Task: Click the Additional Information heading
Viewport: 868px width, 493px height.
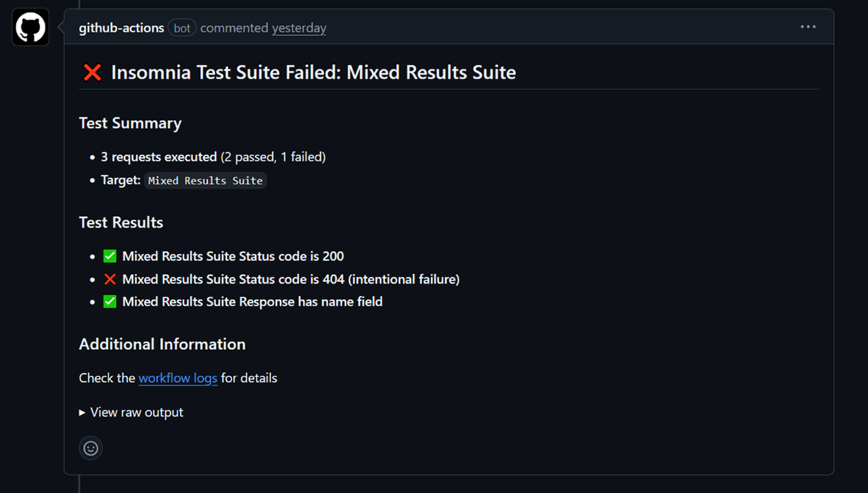Action: click(162, 344)
